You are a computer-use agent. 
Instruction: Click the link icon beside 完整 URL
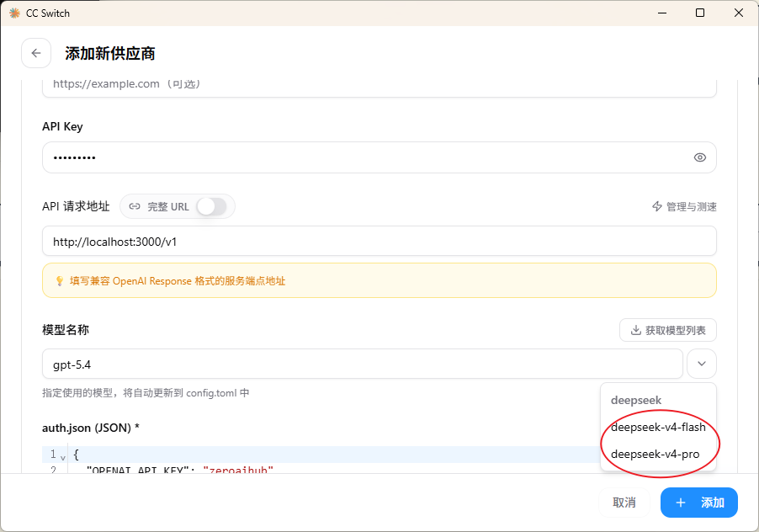pos(135,207)
